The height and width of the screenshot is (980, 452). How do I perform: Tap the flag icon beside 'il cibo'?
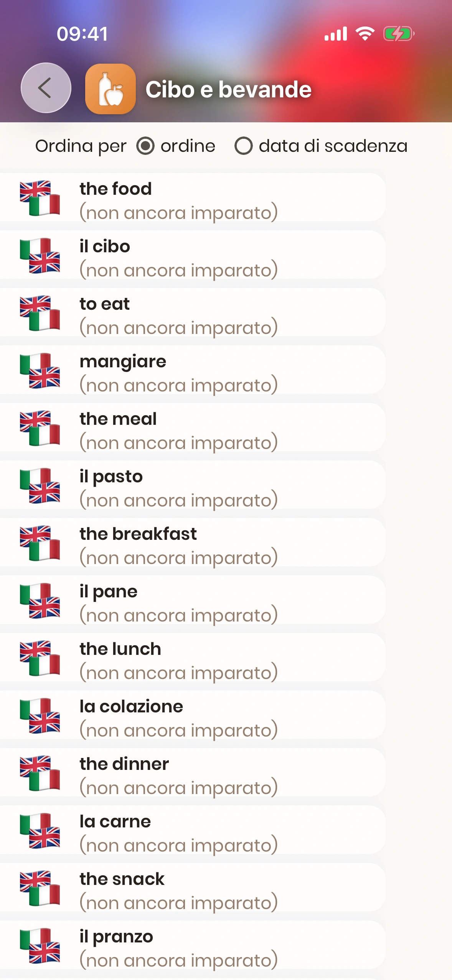click(40, 255)
